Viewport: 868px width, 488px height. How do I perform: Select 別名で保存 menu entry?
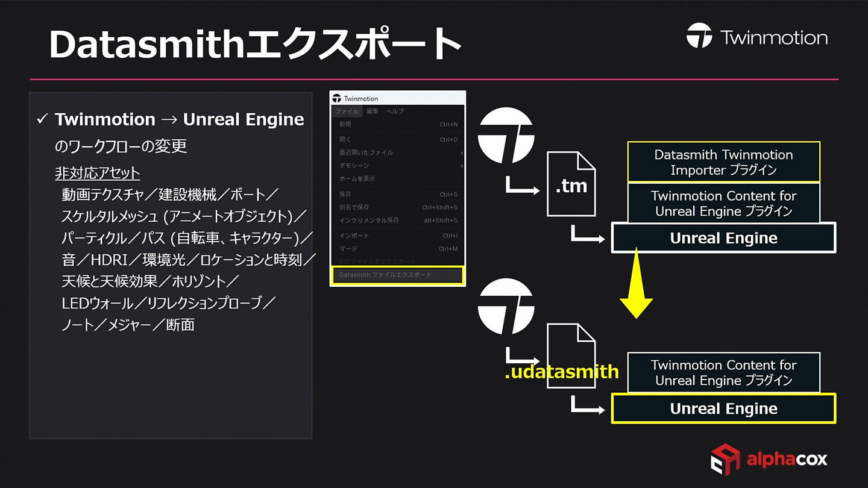[x=398, y=207]
